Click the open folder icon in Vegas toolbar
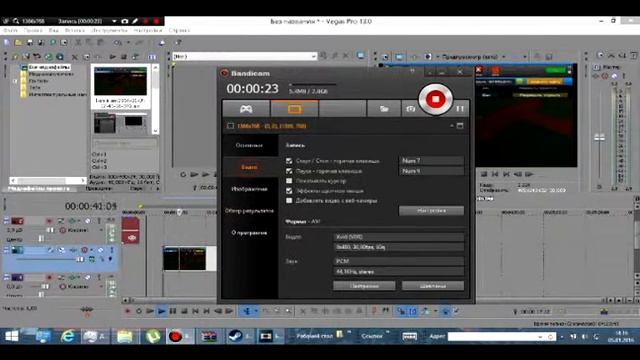This screenshot has height=360, width=640. [x=18, y=42]
